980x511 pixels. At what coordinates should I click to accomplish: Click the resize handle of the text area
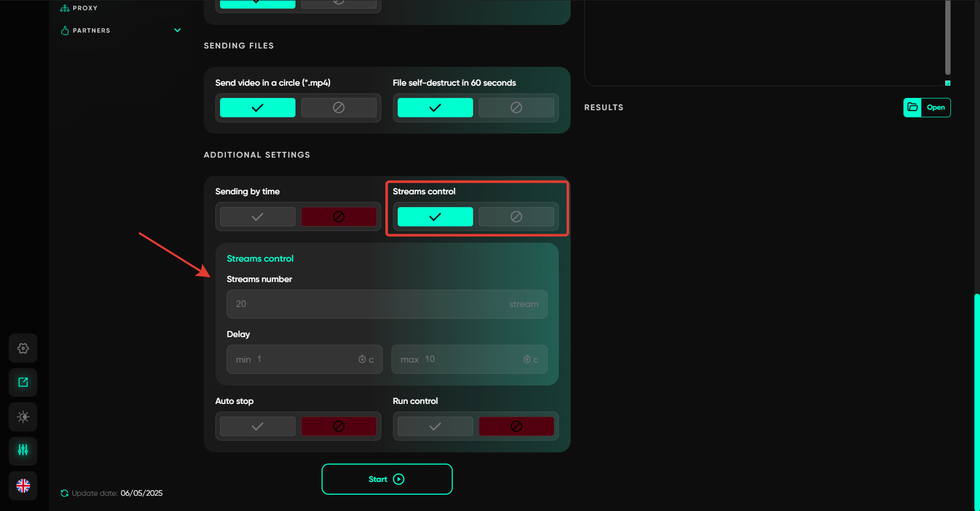tap(947, 83)
